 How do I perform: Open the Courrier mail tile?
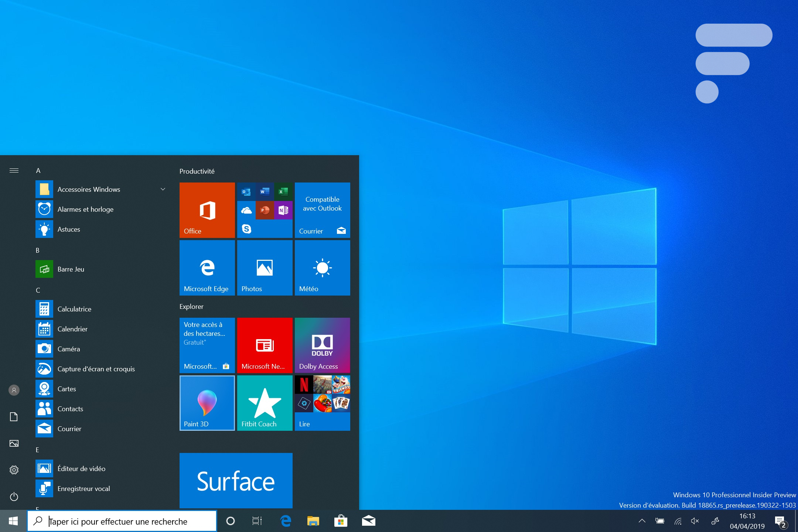pyautogui.click(x=322, y=210)
